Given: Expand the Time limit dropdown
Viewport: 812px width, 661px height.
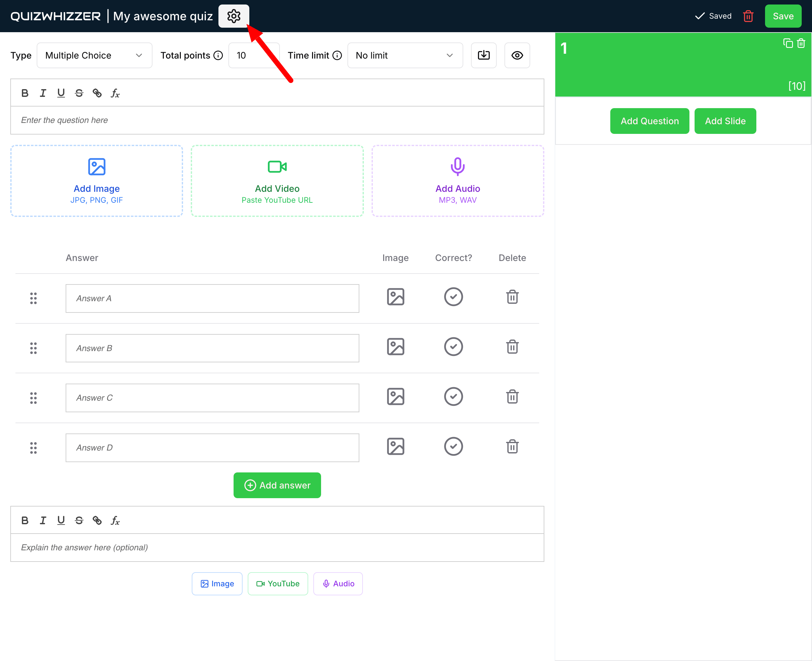Looking at the screenshot, I should pos(405,55).
